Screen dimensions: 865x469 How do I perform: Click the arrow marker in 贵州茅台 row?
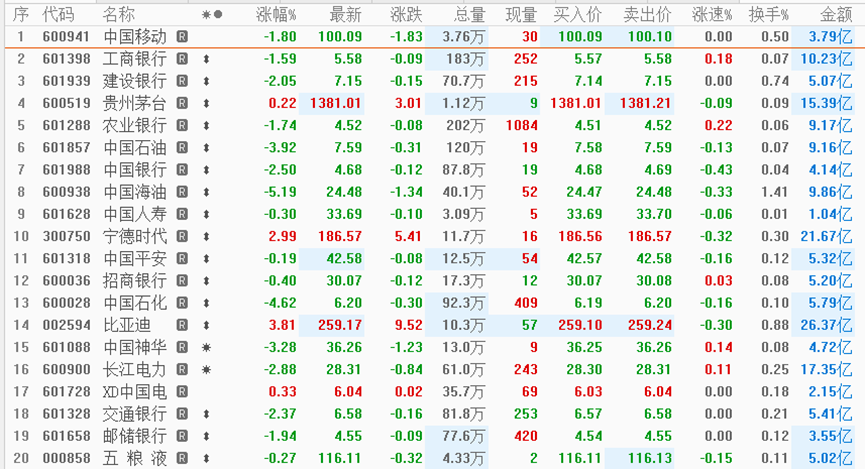tap(206, 103)
